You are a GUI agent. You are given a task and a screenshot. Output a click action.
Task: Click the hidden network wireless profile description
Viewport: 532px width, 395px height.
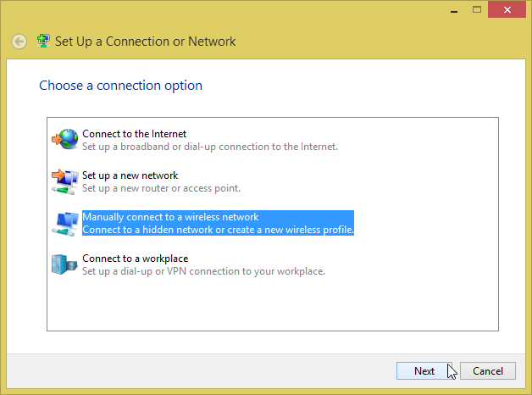[x=218, y=230]
